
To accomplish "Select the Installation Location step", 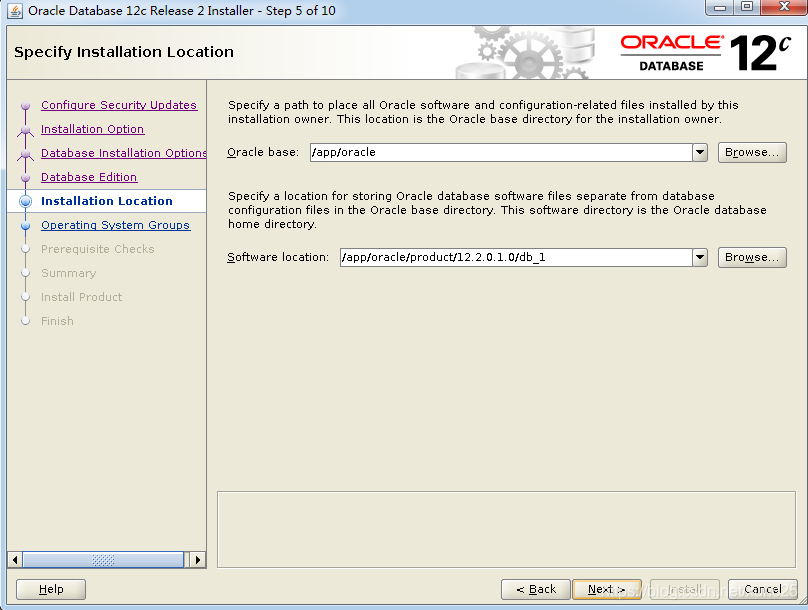I will pyautogui.click(x=107, y=201).
